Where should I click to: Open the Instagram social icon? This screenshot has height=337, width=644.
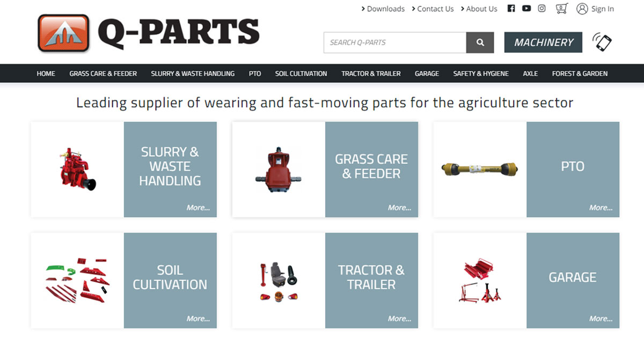pyautogui.click(x=542, y=9)
